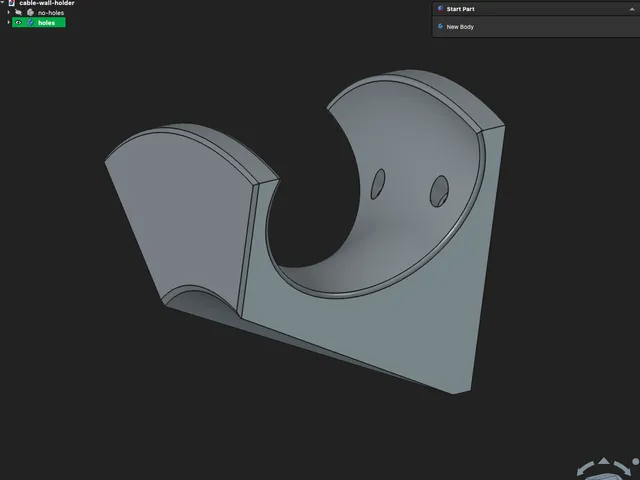Hide the holes body via eye icon
The height and width of the screenshot is (480, 640).
click(18, 22)
